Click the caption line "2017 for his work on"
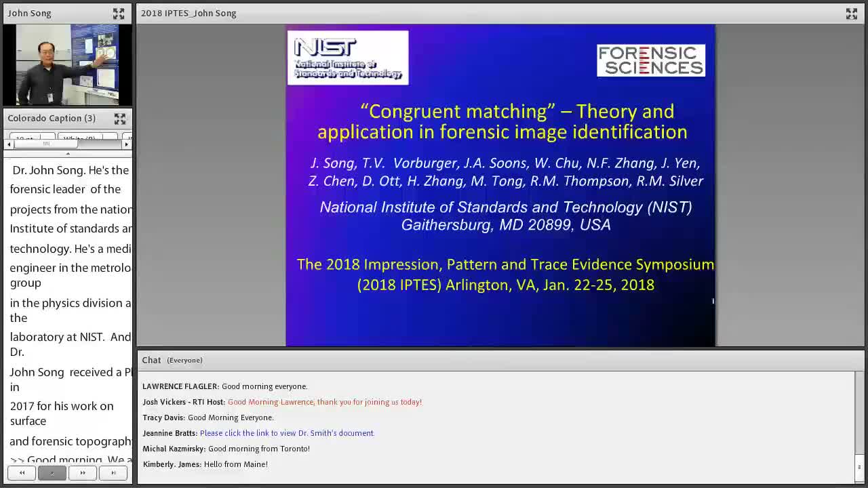The image size is (868, 488). (x=62, y=406)
